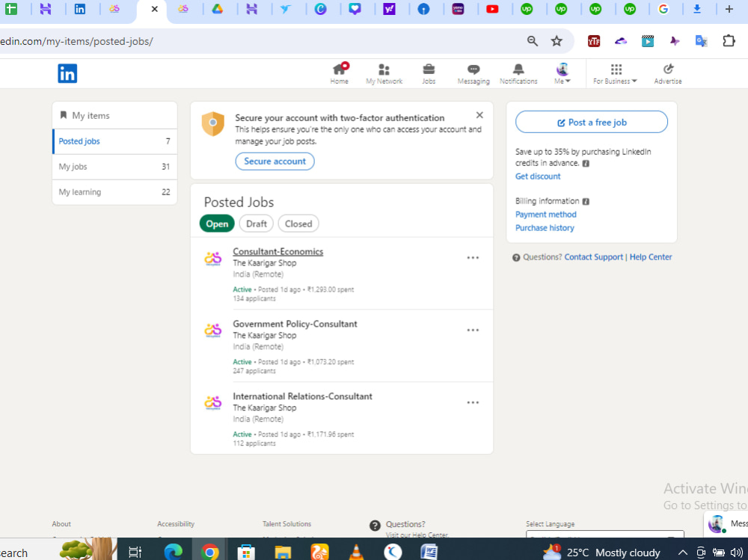The height and width of the screenshot is (560, 748).
Task: Click the clapperboard video extension icon
Action: (647, 41)
